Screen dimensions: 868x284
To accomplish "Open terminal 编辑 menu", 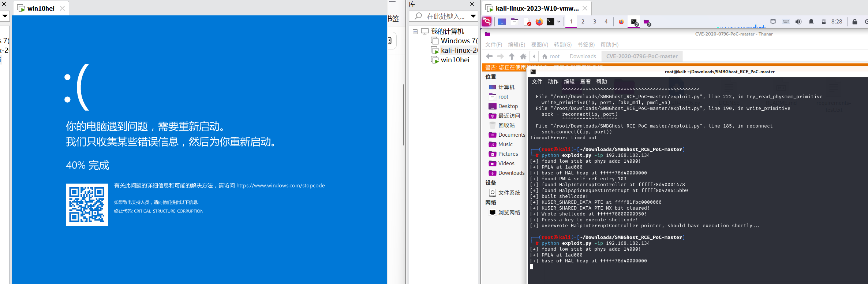I will [569, 82].
